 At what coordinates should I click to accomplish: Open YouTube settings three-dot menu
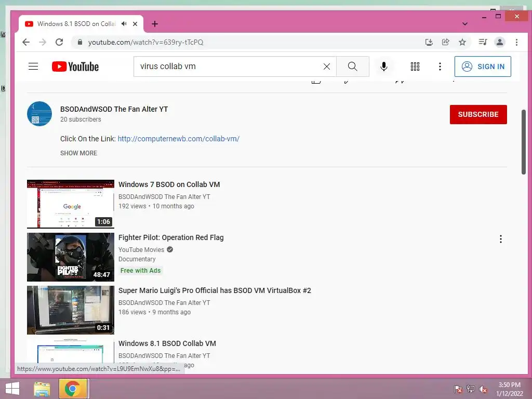[440, 66]
